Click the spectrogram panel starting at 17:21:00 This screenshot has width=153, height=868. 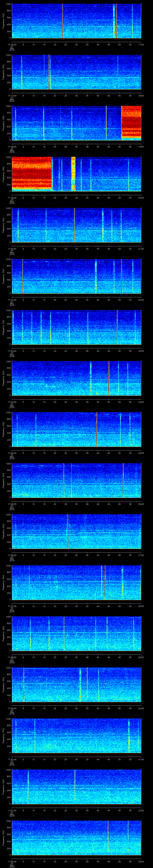77,276
